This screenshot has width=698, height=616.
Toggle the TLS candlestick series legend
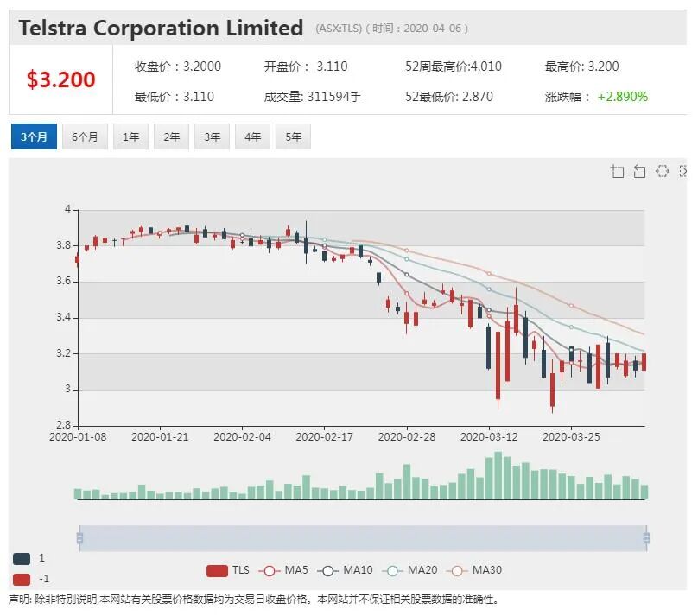click(228, 570)
